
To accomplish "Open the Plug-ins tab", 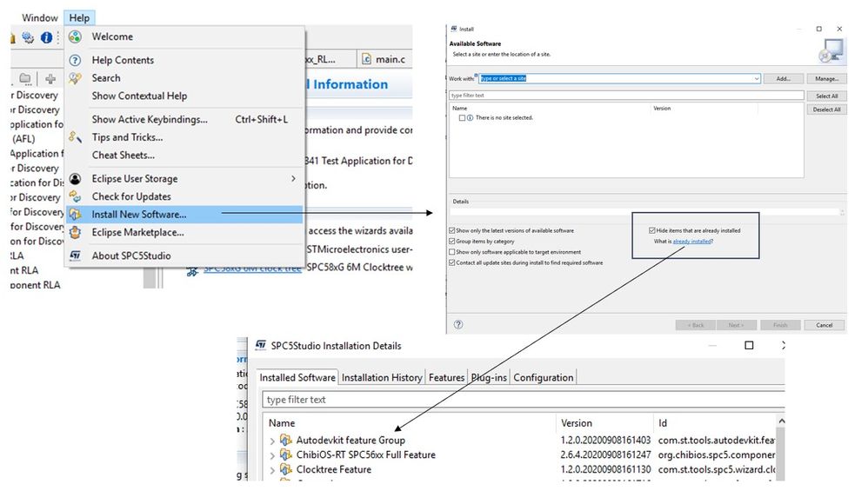I will click(489, 377).
